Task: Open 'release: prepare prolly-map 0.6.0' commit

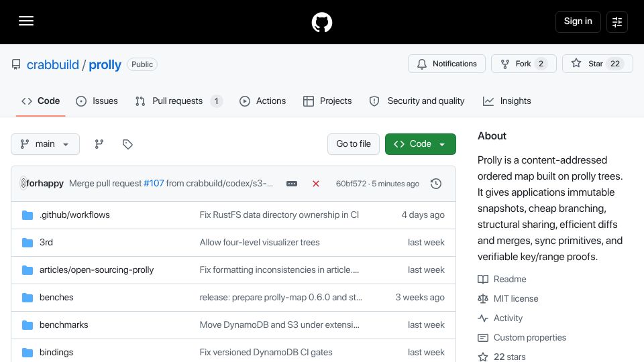Action: 281,298
